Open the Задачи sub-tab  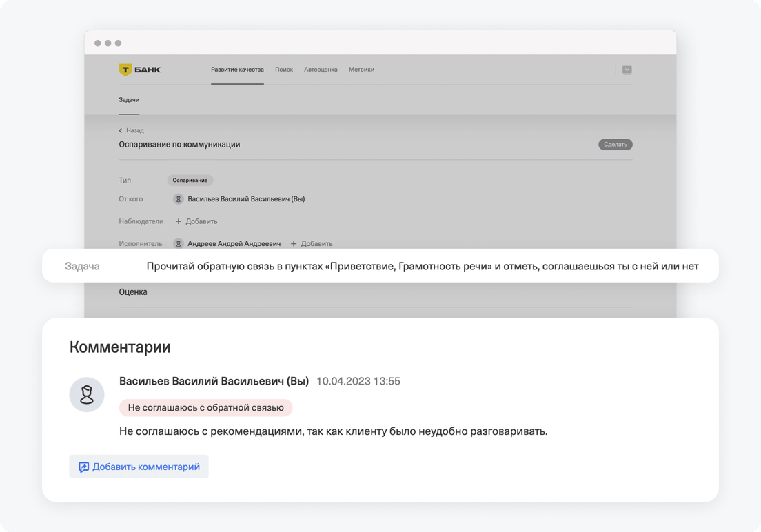129,100
